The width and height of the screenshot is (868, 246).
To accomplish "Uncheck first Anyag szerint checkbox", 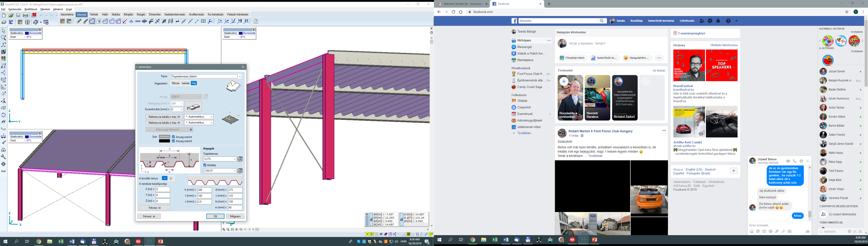I will click(174, 137).
